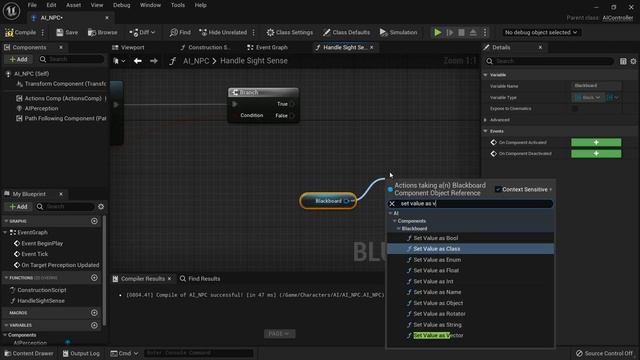The height and width of the screenshot is (360, 640).
Task: Open the Asset menu
Action: pyautogui.click(x=73, y=5)
